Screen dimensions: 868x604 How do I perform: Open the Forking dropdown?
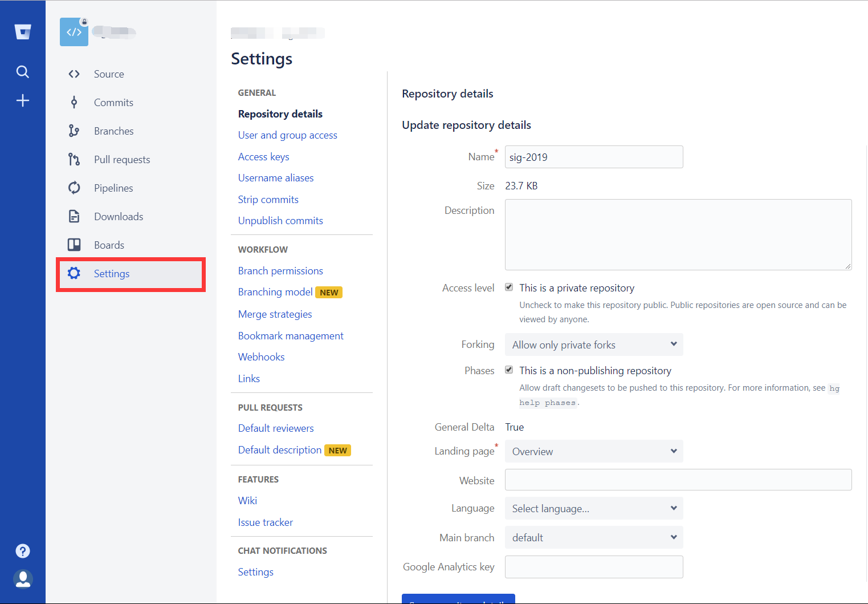(x=593, y=344)
